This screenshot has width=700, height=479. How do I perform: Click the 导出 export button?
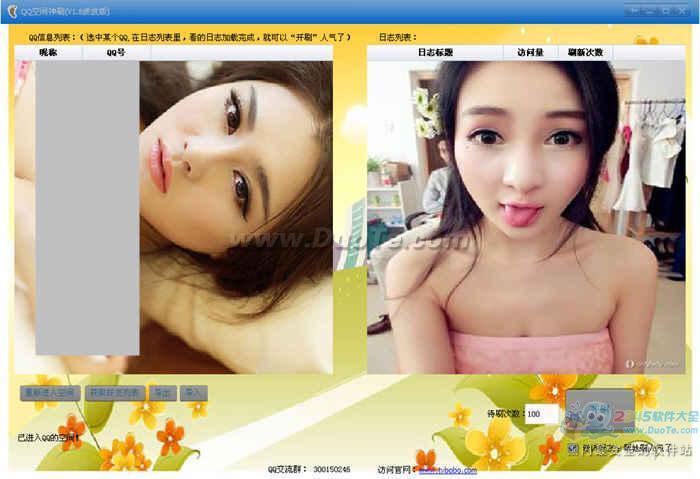164,392
